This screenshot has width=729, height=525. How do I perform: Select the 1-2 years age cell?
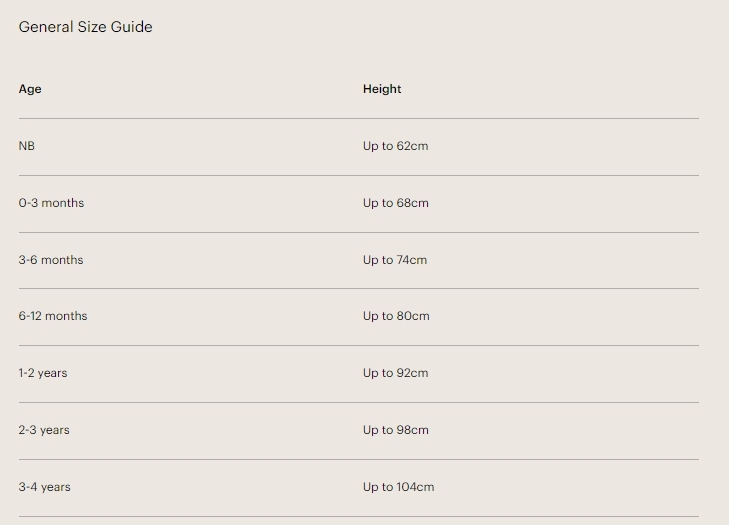point(43,373)
